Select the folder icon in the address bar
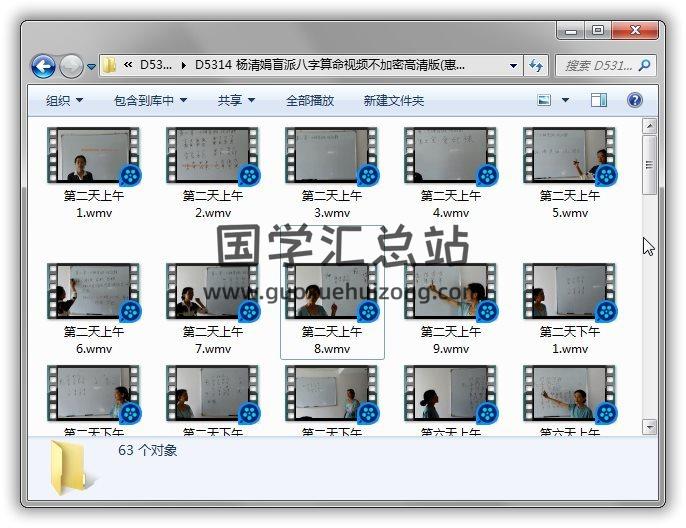686x528 pixels. [108, 66]
